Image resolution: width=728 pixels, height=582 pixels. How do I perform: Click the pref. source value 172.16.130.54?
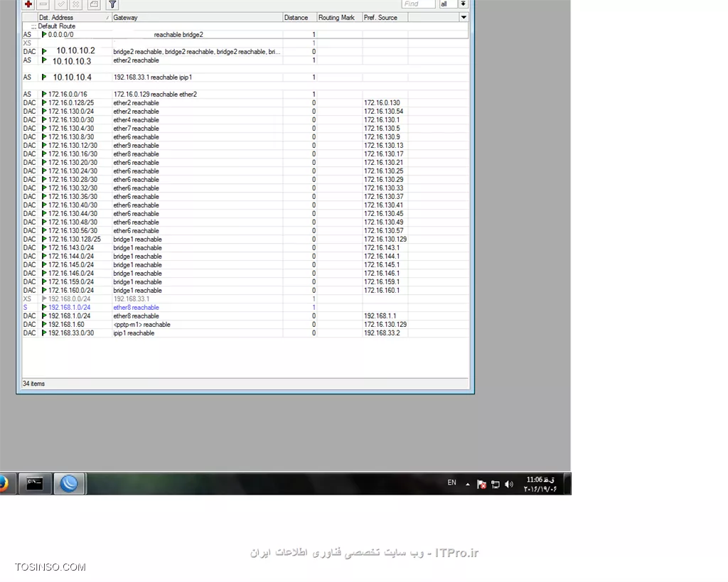pos(383,112)
